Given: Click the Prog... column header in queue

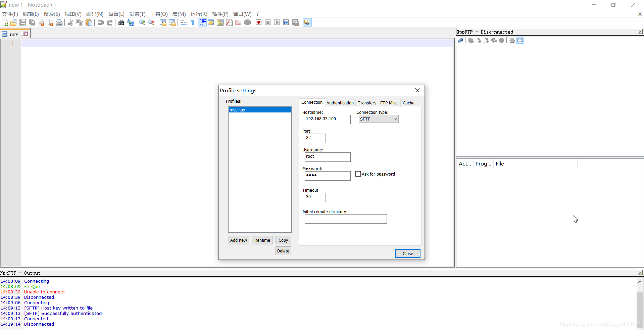Looking at the screenshot, I should coord(483,163).
